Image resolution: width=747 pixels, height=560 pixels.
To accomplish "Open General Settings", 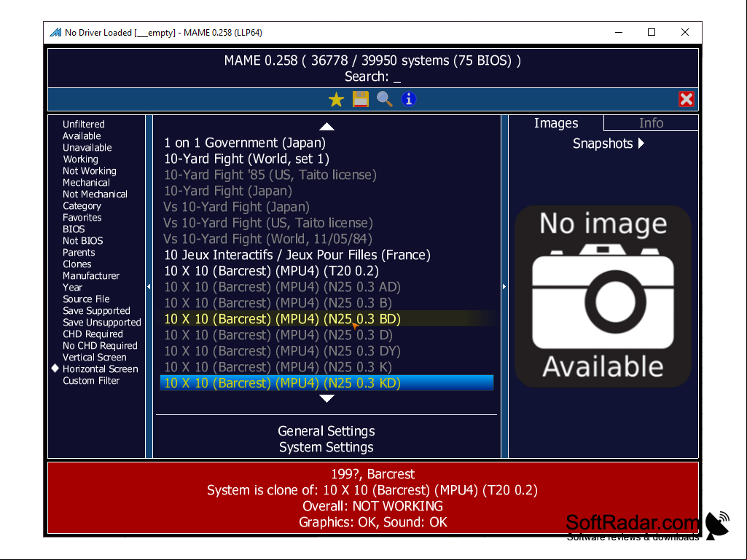I will [x=326, y=431].
